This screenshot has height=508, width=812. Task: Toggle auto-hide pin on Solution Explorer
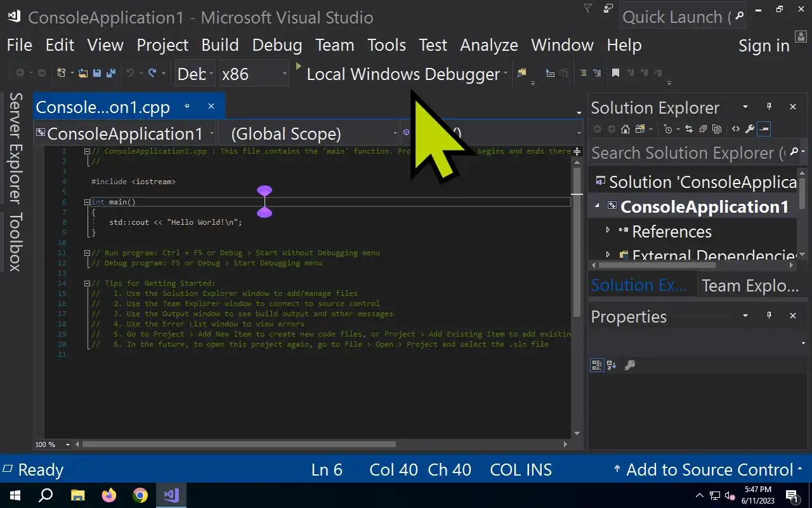769,107
